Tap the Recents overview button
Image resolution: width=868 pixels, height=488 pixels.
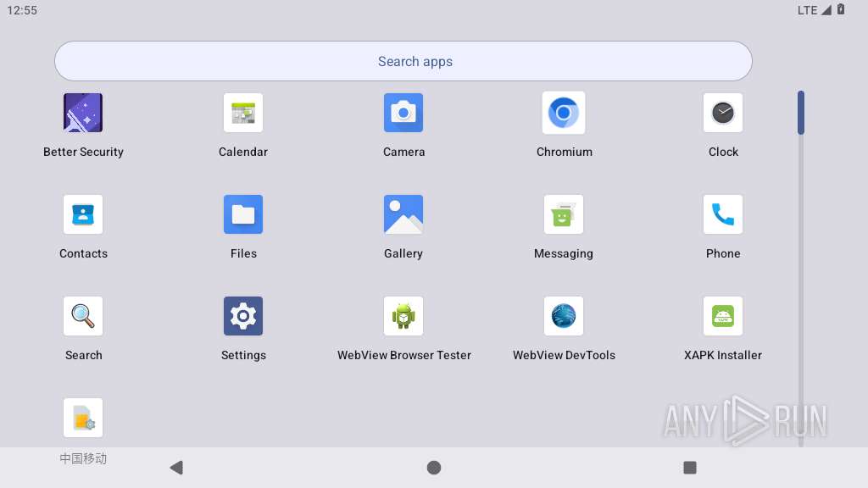click(x=690, y=468)
